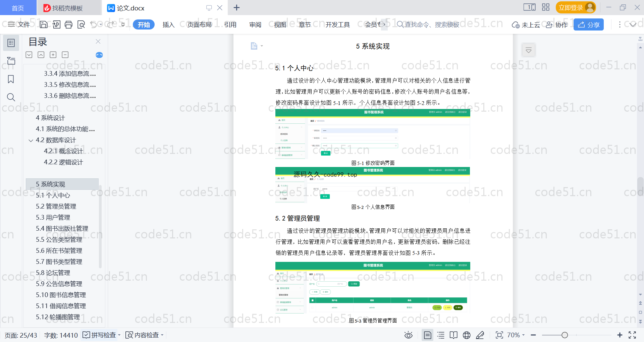Viewport: 644px width, 342px height.
Task: Click the collapse panel icon right of page
Action: coord(529,50)
